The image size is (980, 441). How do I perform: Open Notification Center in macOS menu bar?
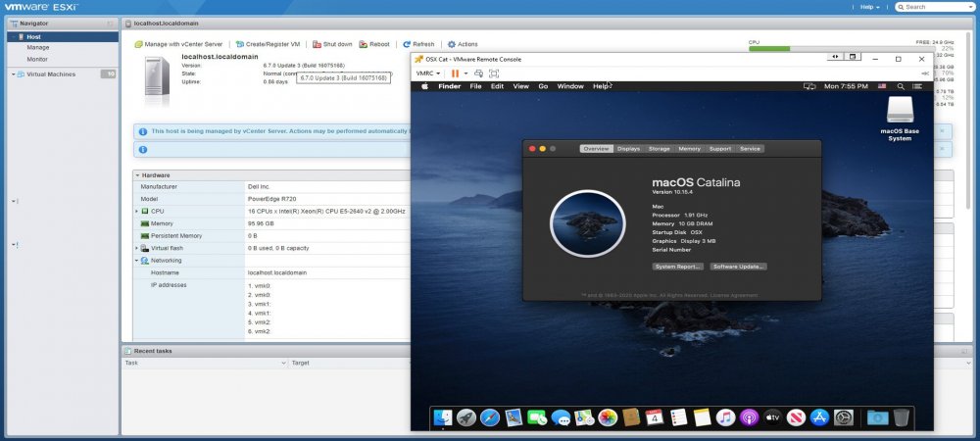click(917, 86)
